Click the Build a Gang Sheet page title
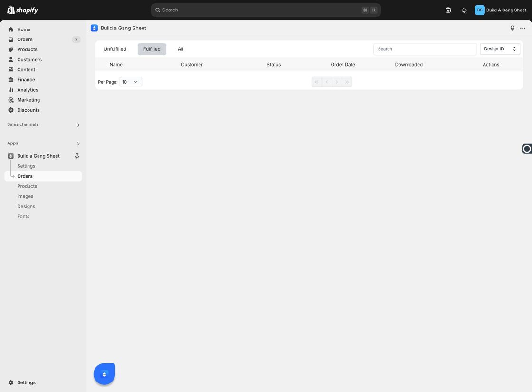The image size is (532, 392). pos(123,28)
